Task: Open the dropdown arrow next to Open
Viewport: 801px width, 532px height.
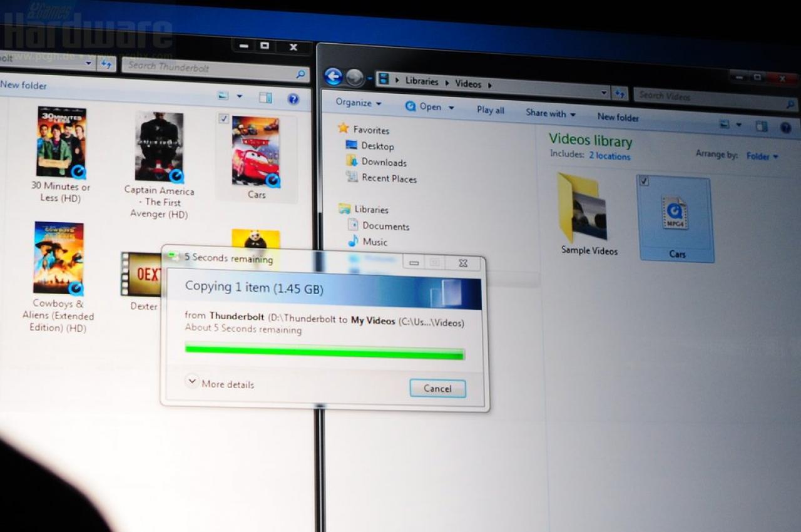Action: pos(451,108)
